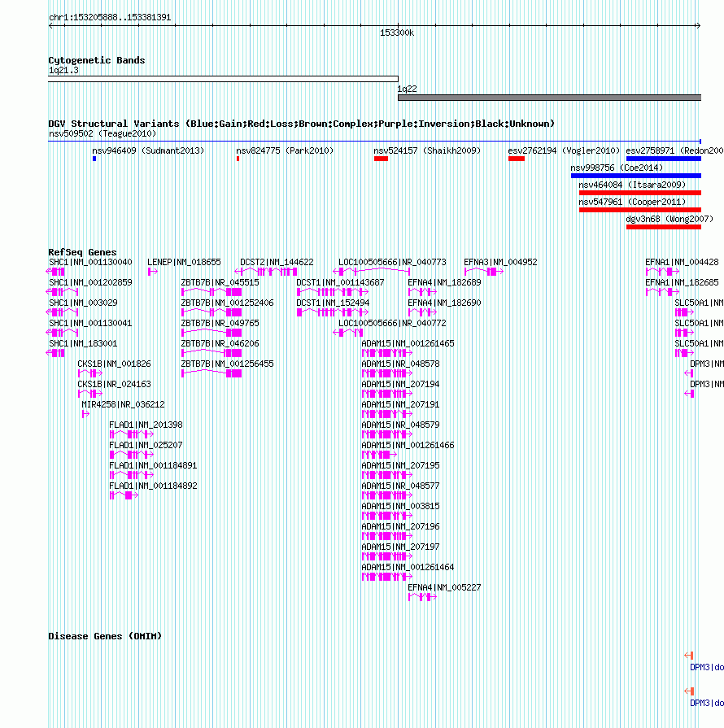This screenshot has width=724, height=728.
Task: Click the EFNA4 NM_005227 gene glyph
Action: 422,598
